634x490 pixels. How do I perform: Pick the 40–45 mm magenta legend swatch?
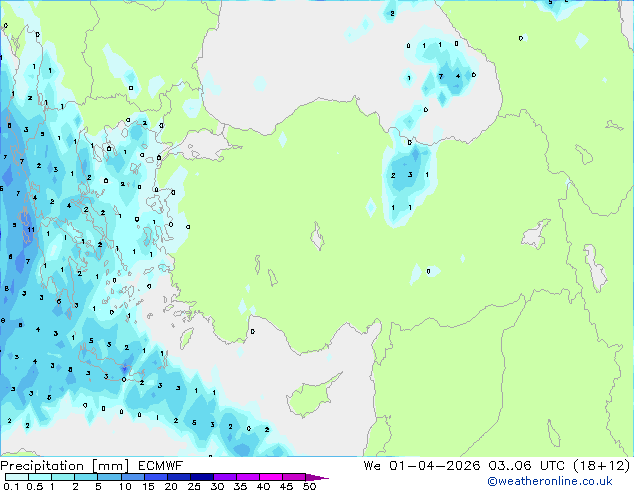(271, 477)
